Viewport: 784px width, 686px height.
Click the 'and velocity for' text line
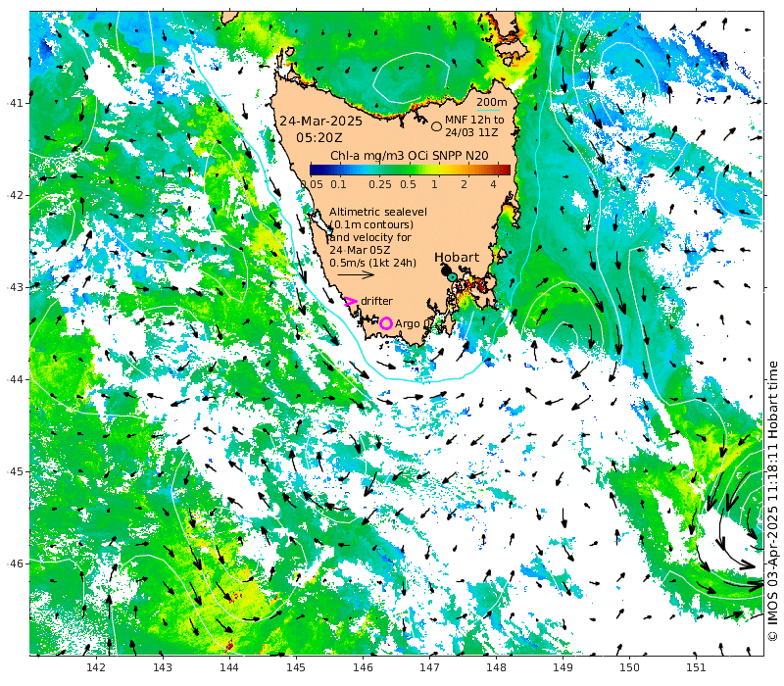370,237
